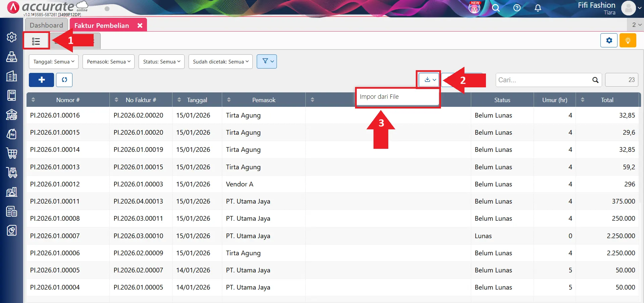Open the TAX calculator icon

click(12, 211)
